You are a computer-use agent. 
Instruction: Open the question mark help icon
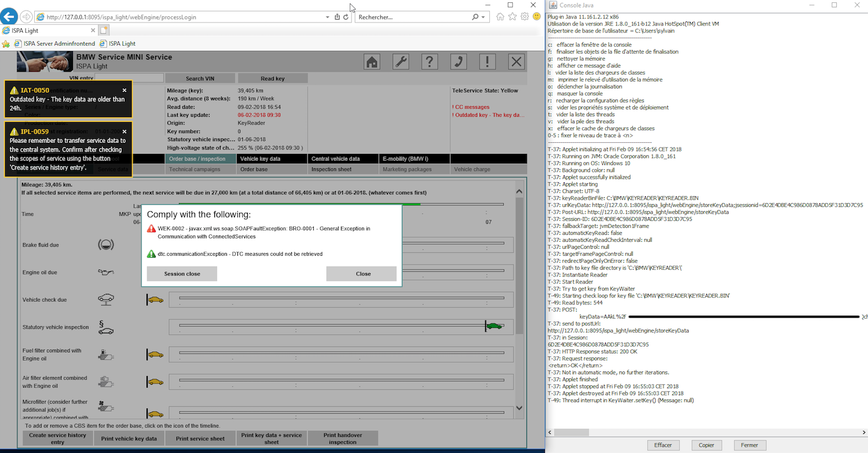(430, 61)
